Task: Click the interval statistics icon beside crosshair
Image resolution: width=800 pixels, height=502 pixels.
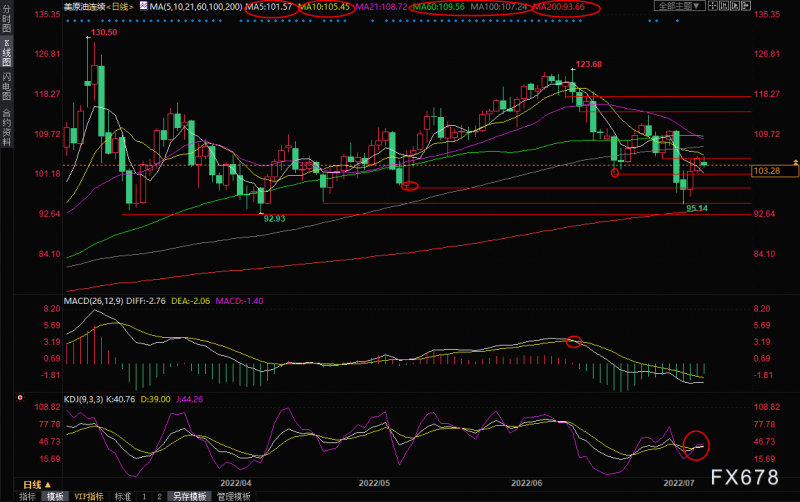Action: [x=724, y=6]
